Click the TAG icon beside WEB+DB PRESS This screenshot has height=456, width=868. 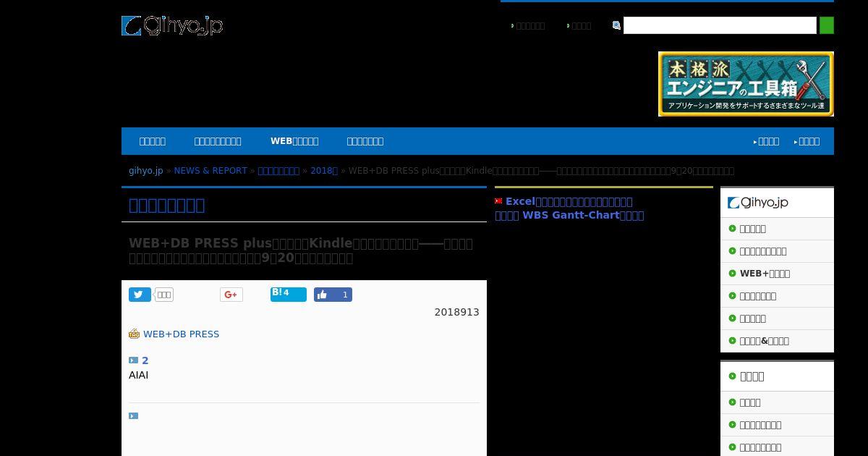tap(134, 334)
